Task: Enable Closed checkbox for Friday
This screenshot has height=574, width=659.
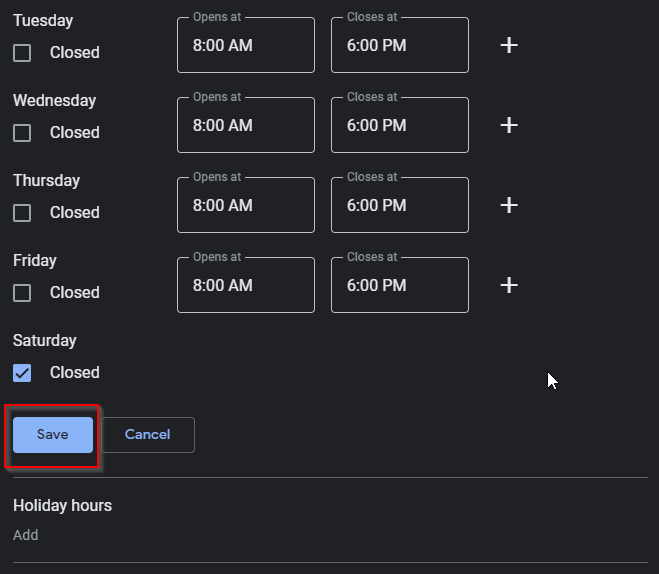Action: (22, 293)
